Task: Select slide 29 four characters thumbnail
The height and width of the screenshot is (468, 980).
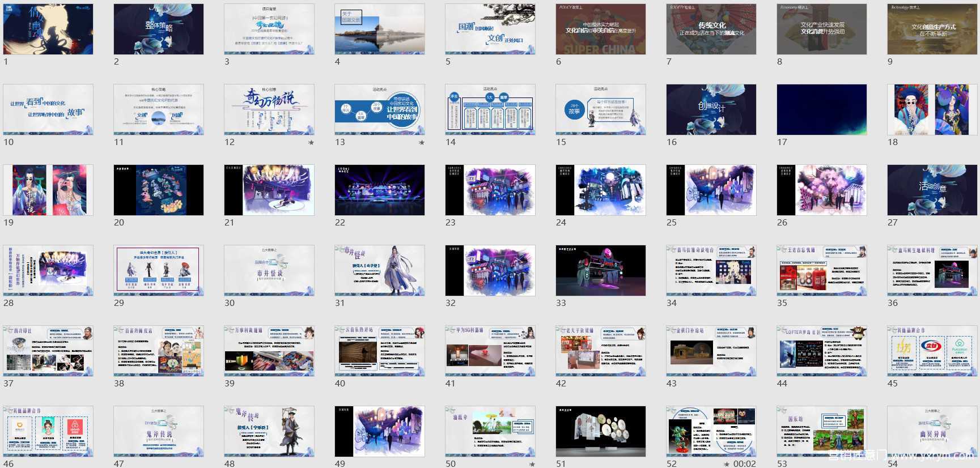Action: [159, 270]
